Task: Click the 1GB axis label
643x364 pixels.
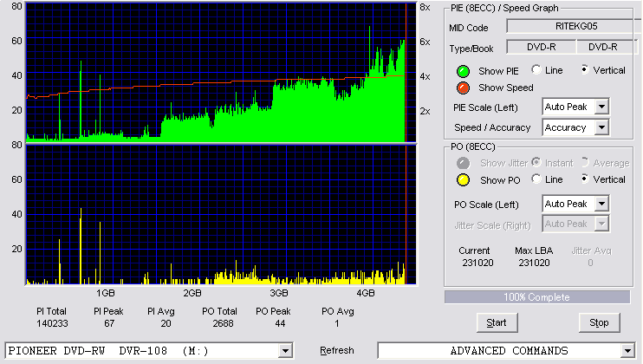Action: coord(106,293)
